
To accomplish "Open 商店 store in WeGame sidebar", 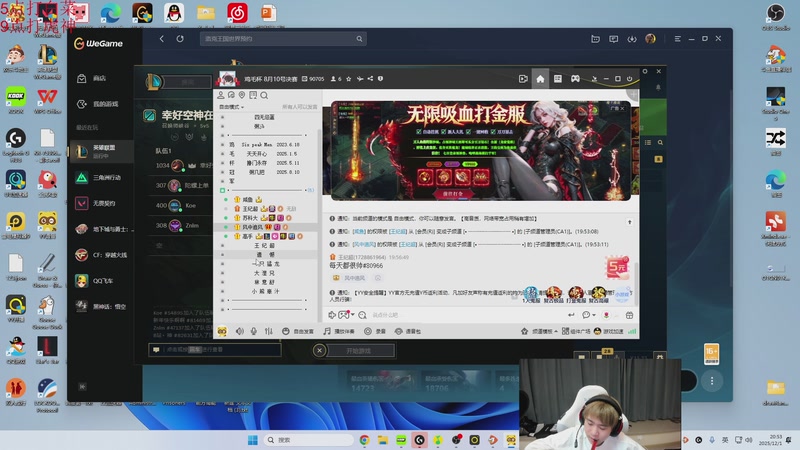I will pos(99,78).
